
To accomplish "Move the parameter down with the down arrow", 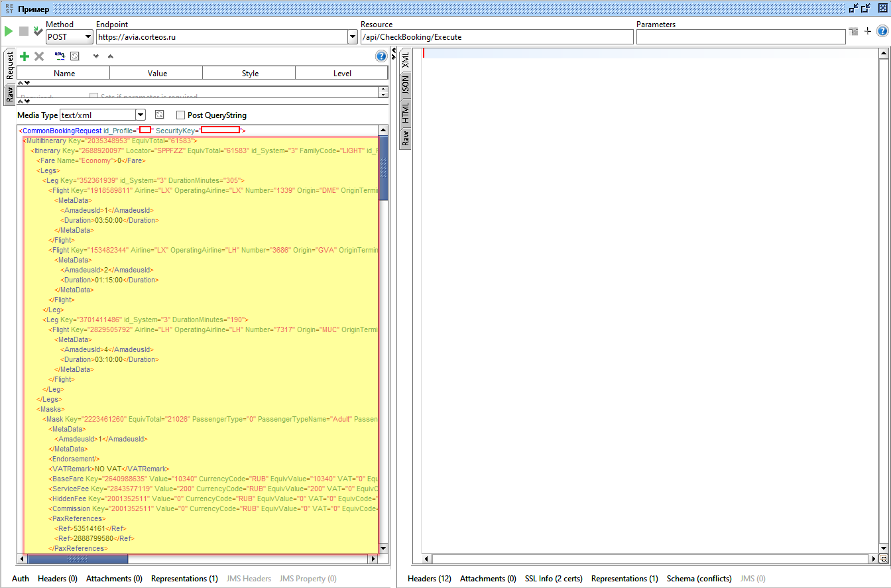I will click(96, 56).
